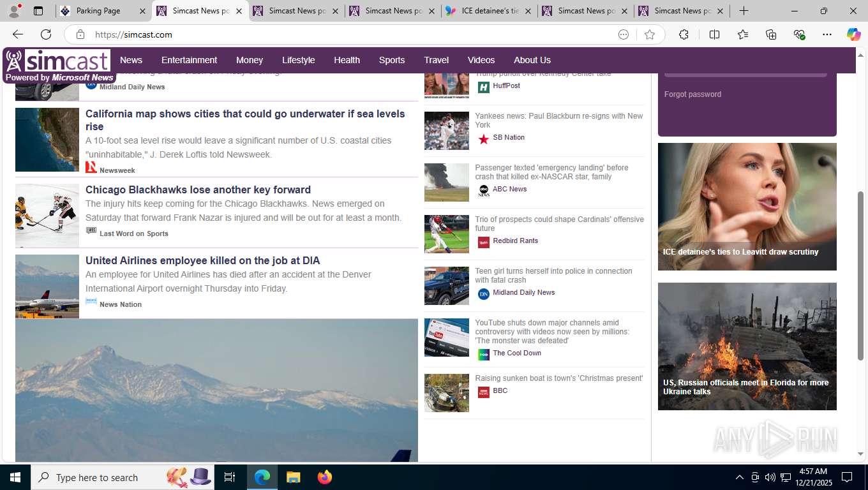Click the California coast map thumbnail
868x490 pixels.
click(x=47, y=140)
